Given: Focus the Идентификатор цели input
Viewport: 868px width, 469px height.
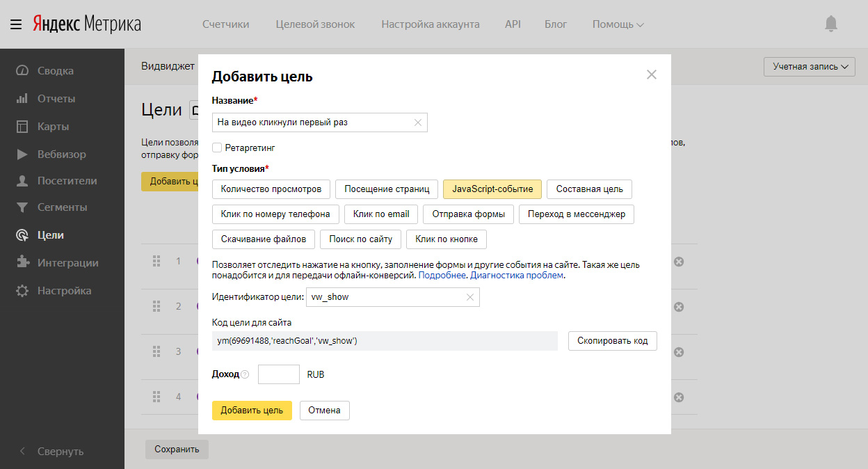Looking at the screenshot, I should pos(393,297).
